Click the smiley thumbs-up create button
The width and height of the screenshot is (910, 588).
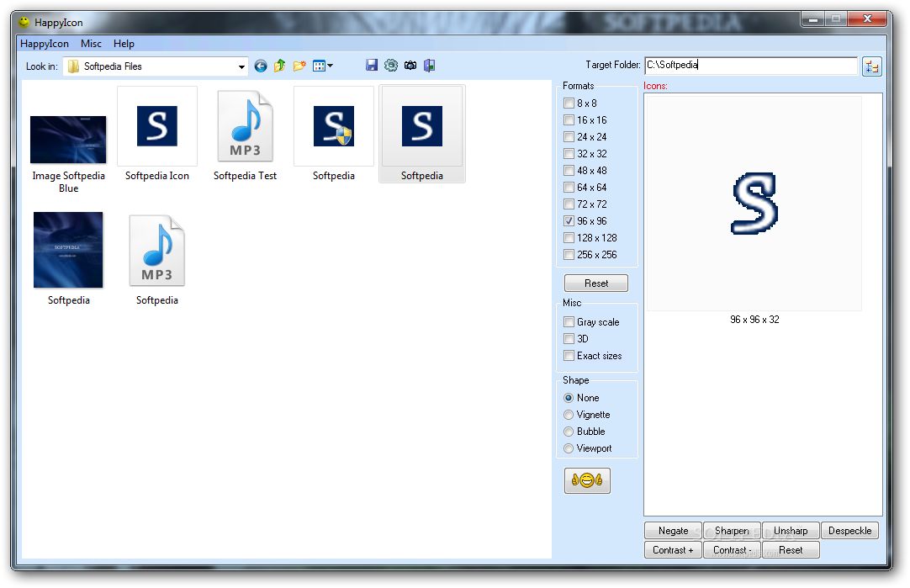(x=587, y=480)
